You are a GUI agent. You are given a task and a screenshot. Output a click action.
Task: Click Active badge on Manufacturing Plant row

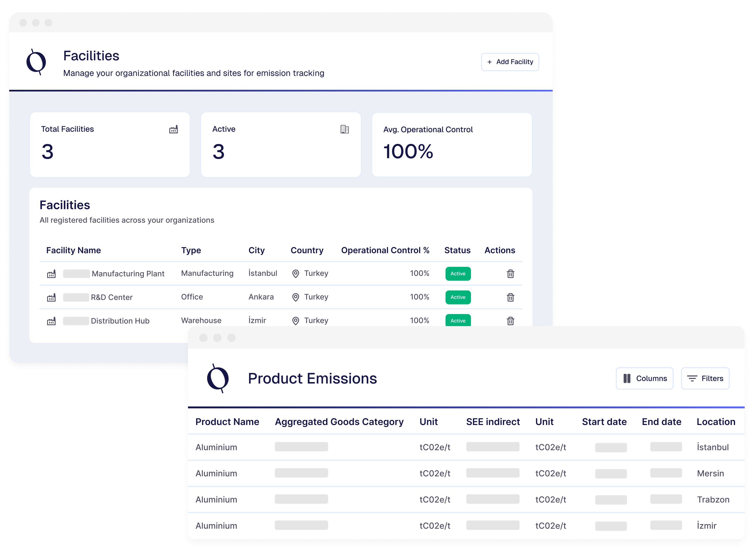coord(458,274)
